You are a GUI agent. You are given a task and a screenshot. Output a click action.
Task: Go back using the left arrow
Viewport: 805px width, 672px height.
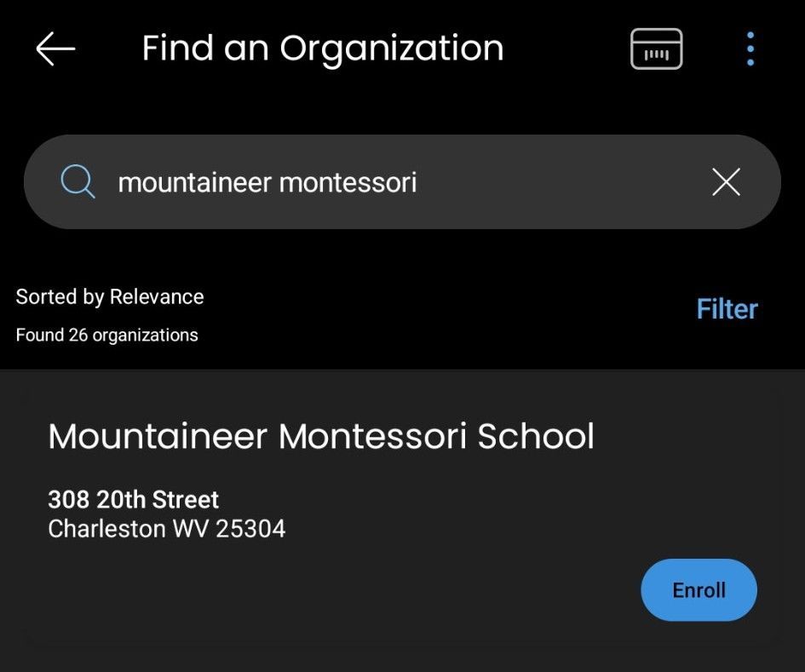(x=55, y=49)
